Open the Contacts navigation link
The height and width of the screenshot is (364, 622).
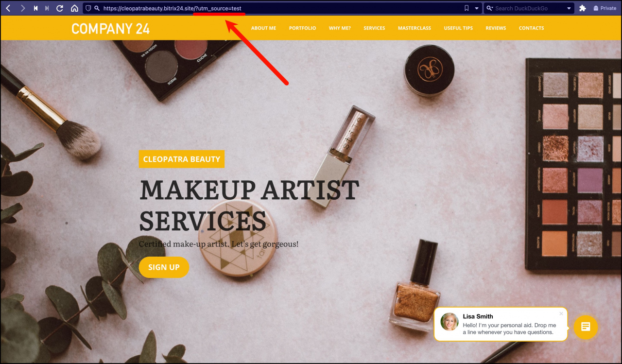click(531, 28)
